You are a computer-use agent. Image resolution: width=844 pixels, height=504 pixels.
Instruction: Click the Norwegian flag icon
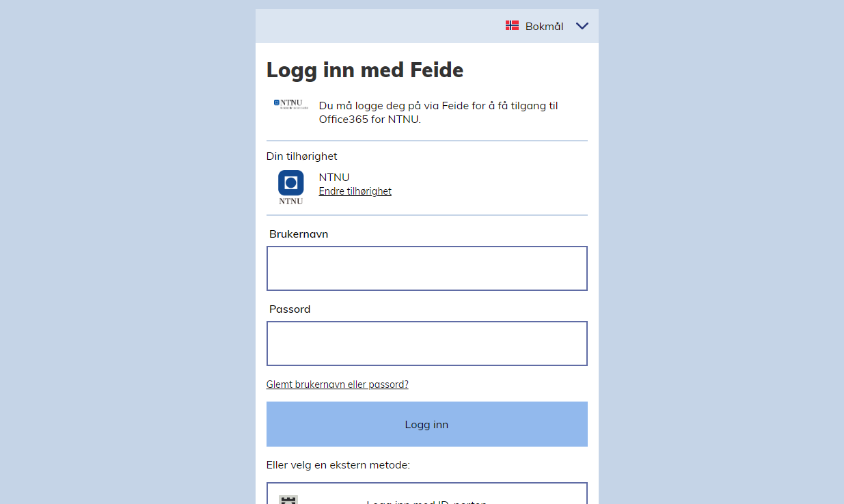click(512, 25)
